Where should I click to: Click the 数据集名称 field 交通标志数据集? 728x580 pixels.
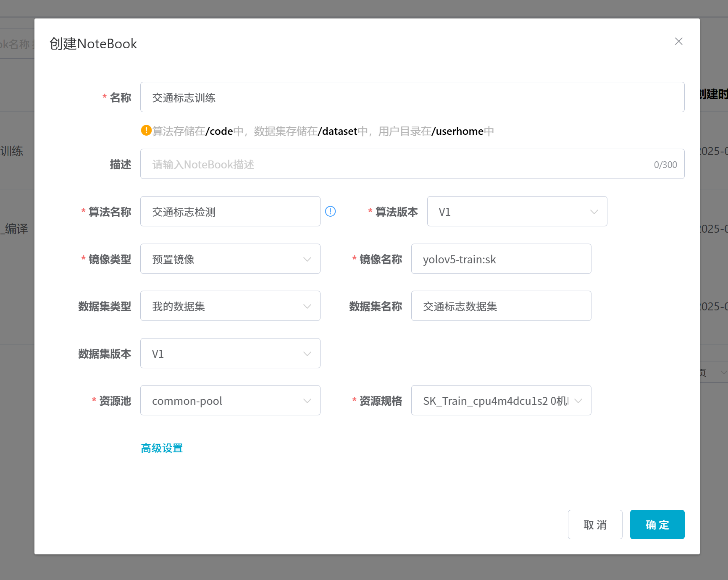(x=501, y=306)
